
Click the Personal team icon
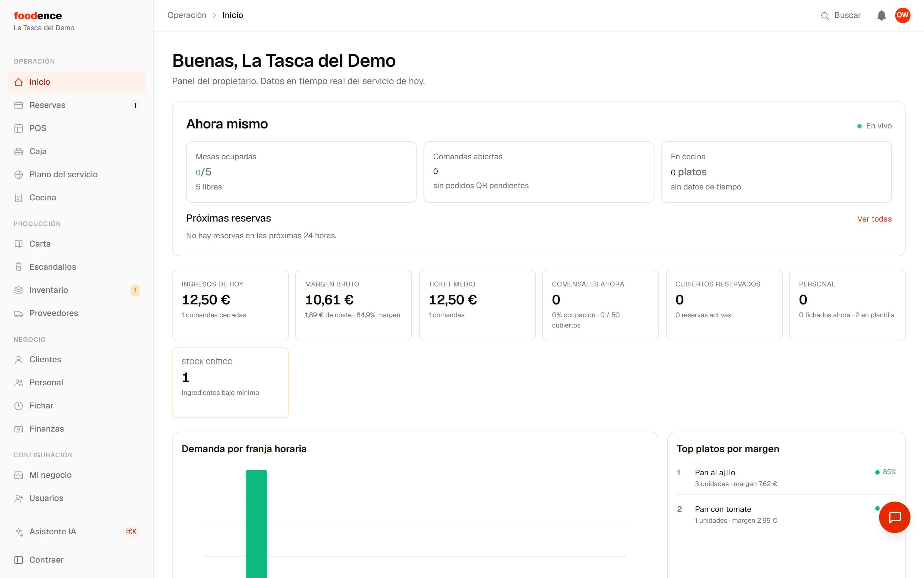tap(18, 383)
